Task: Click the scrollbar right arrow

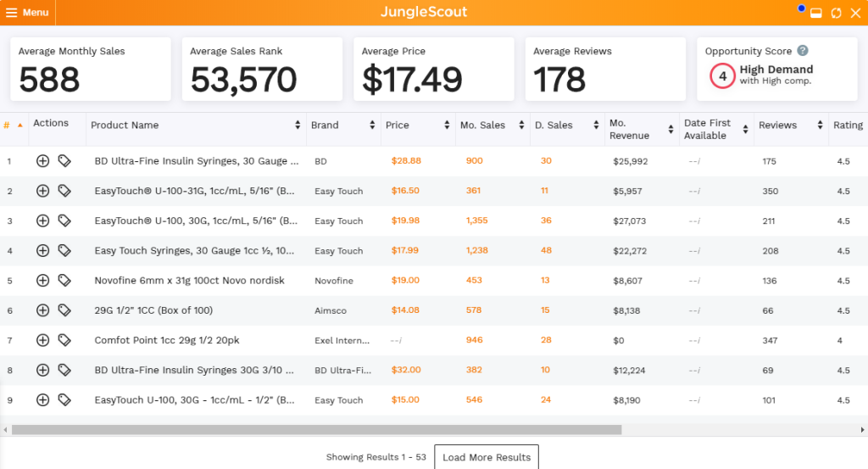Action: [862, 430]
